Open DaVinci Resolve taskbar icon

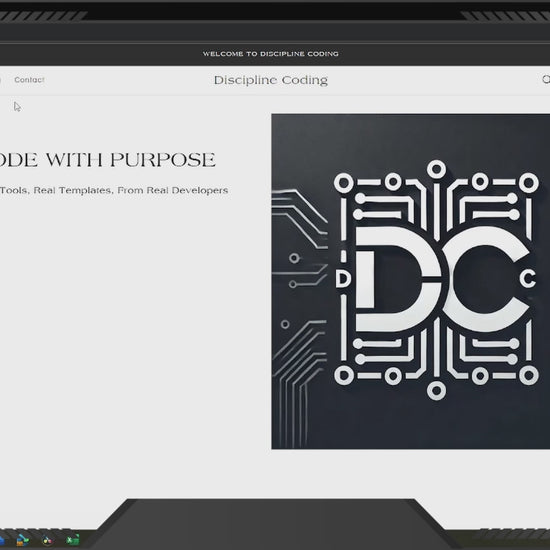[x=47, y=540]
